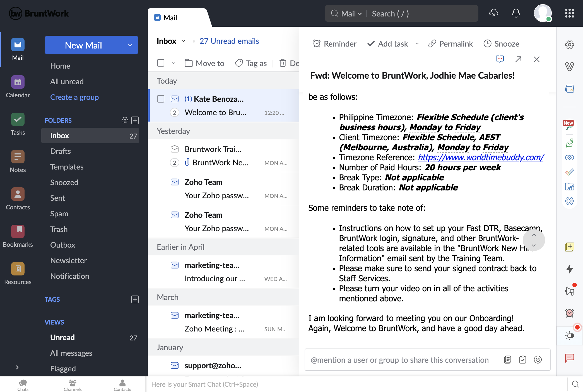
Task: Open the Calendar app in sidebar
Action: coord(18,87)
